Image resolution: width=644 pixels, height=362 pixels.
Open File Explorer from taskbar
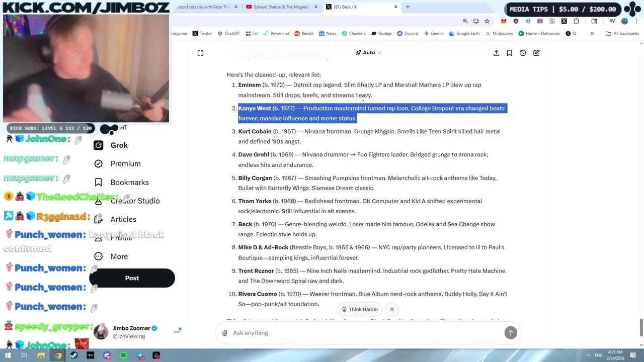coord(41,355)
